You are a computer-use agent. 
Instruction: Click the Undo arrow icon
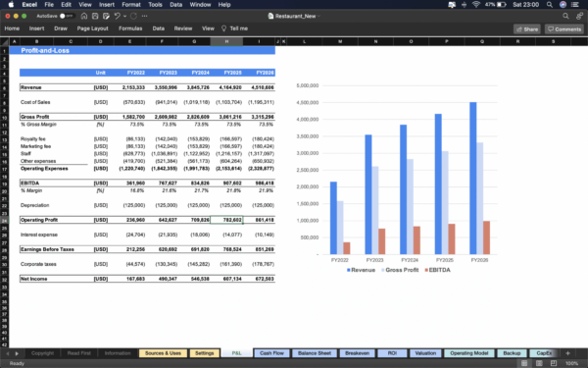[118, 16]
